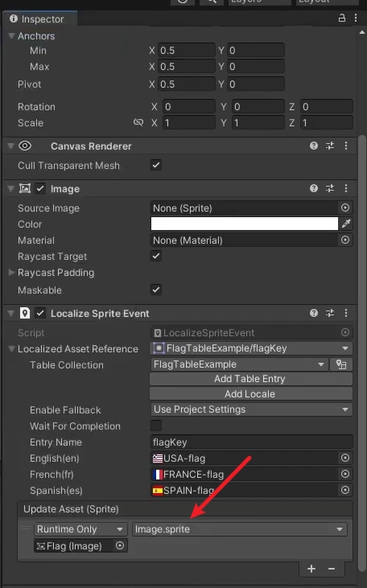Disable the Raycast Target checkbox

click(156, 256)
